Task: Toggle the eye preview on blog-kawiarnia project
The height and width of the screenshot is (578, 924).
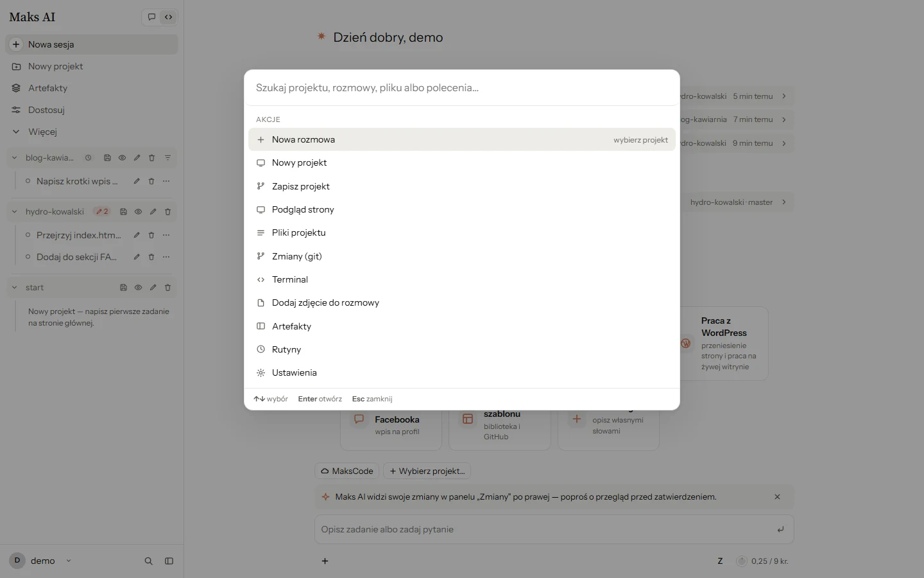Action: coord(122,158)
